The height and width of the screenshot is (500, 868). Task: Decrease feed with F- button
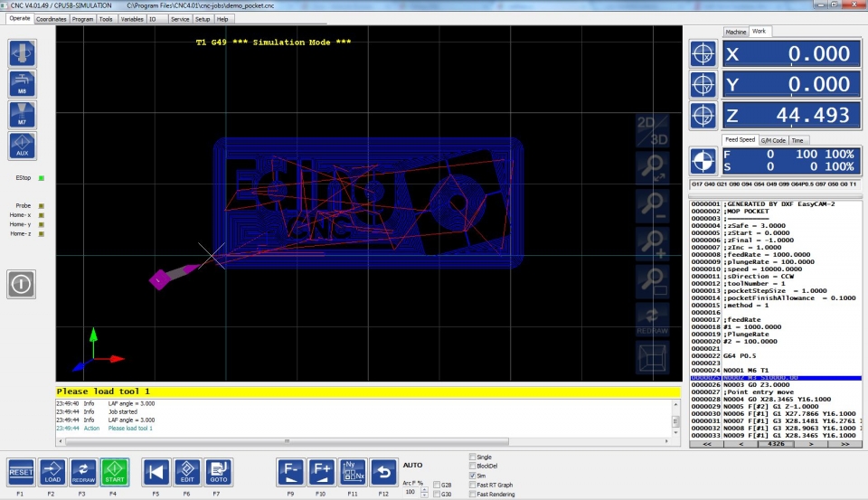pos(290,472)
